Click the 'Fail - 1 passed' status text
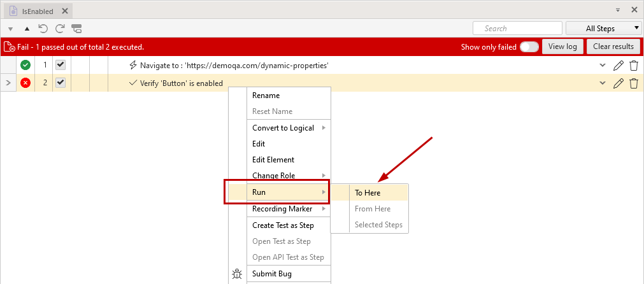This screenshot has width=644, height=284. point(80,46)
